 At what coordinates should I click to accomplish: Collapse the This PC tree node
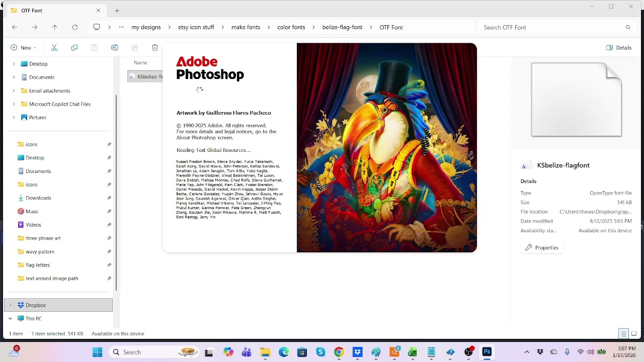[x=11, y=319]
